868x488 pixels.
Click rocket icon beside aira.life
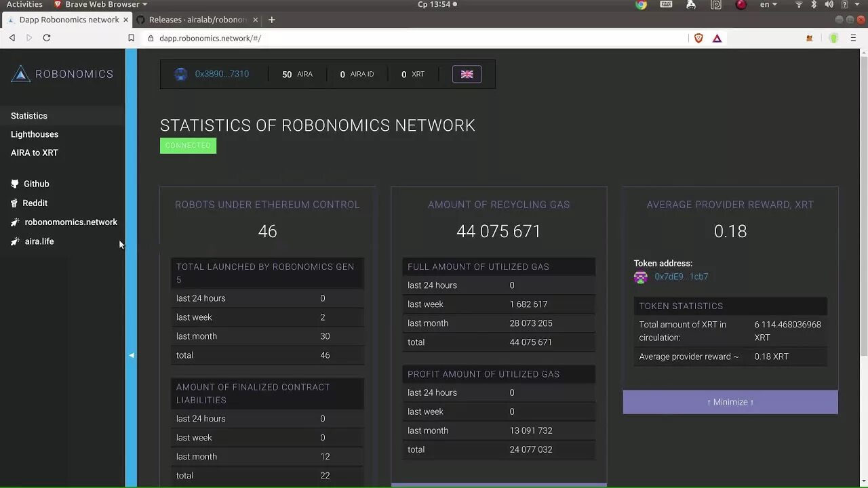pyautogui.click(x=15, y=241)
